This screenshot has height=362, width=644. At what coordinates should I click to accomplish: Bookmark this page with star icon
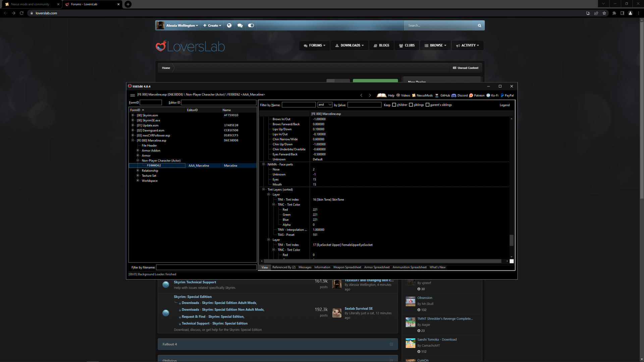pyautogui.click(x=604, y=13)
